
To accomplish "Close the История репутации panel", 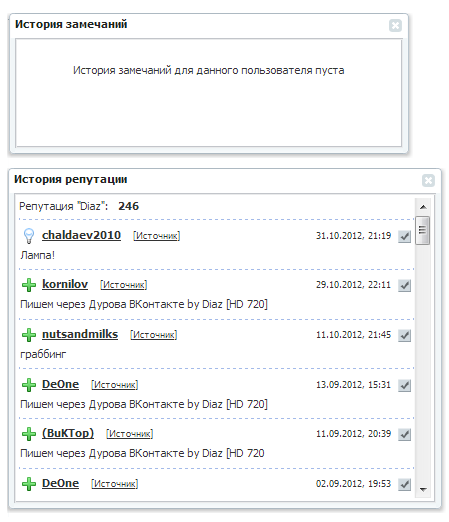I will (428, 180).
